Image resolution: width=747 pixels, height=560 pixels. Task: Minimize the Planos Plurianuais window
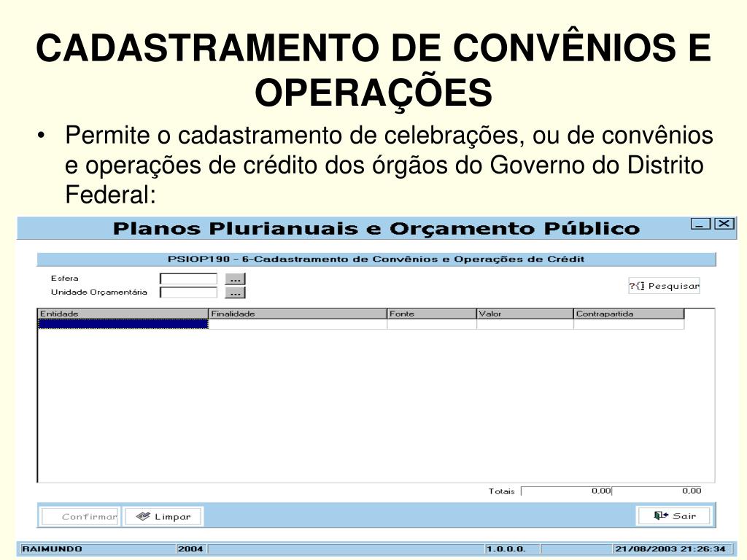(x=701, y=224)
